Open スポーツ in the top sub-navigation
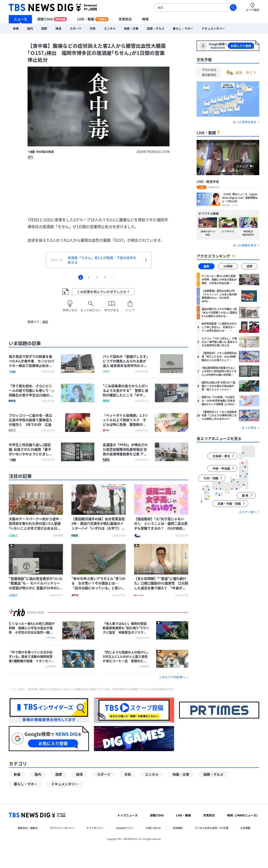 coord(76,29)
